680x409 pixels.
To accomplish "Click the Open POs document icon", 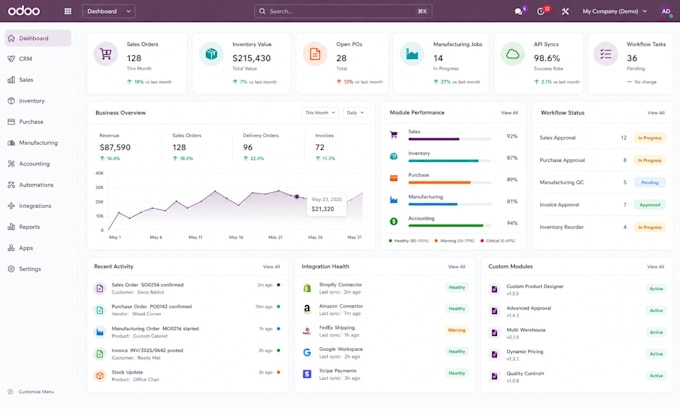I will coord(315,54).
